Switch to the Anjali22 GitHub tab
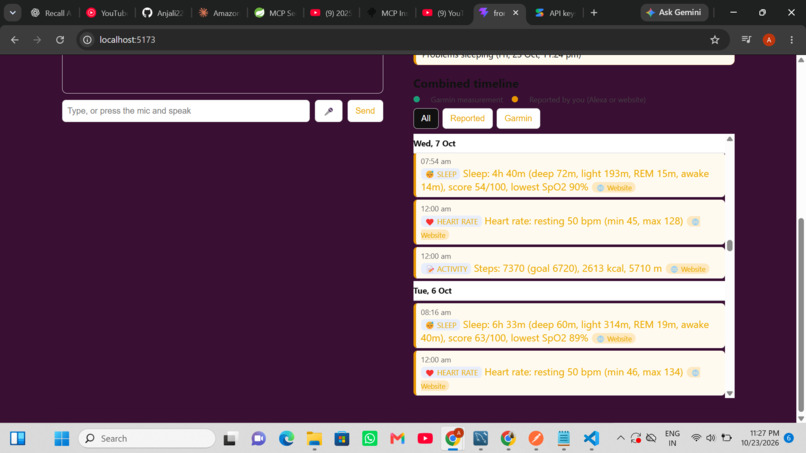 pos(162,13)
